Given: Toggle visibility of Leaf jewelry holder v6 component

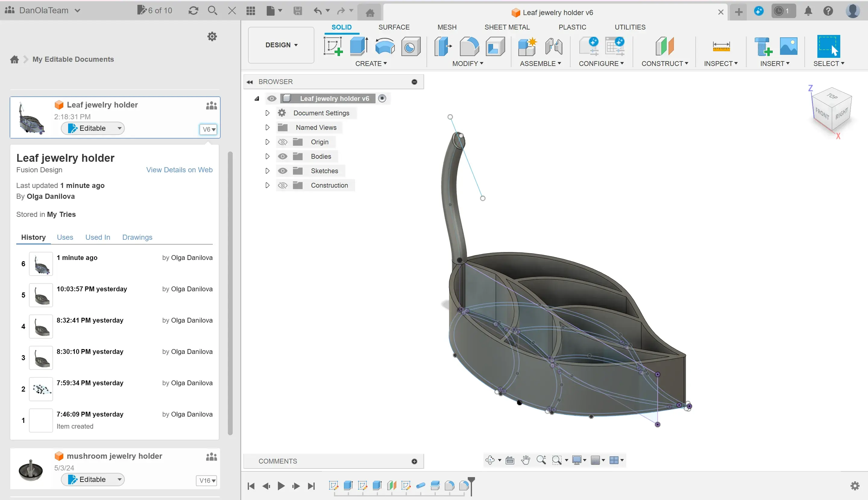Looking at the screenshot, I should 272,98.
